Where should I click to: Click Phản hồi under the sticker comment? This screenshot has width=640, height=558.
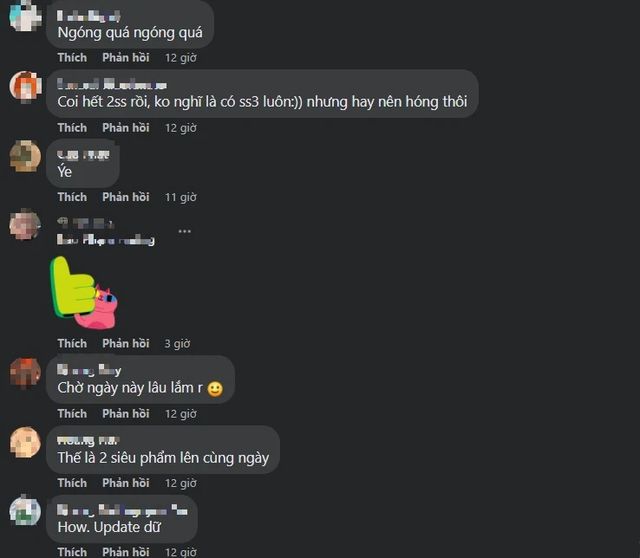click(x=126, y=344)
